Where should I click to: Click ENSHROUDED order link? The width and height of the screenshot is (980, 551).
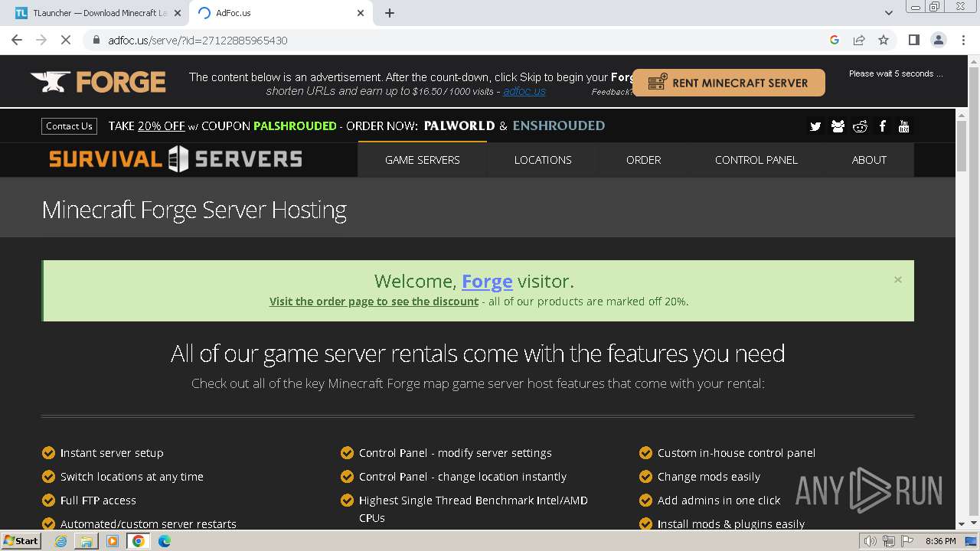(x=559, y=126)
